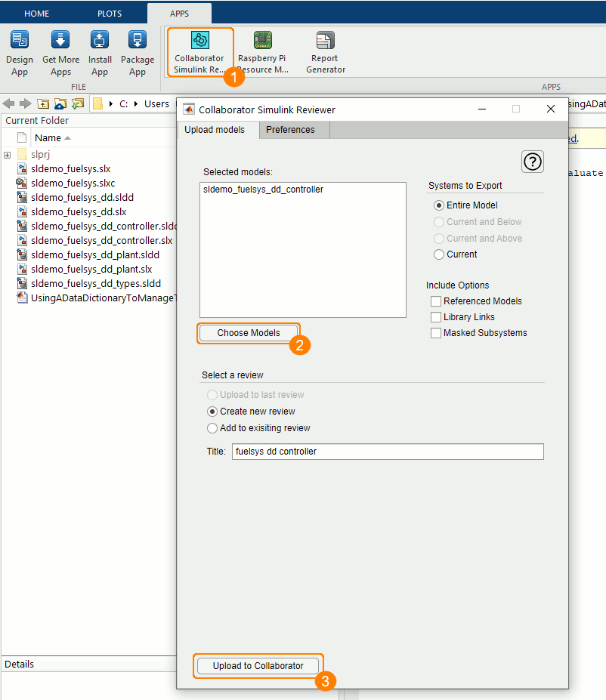Click the up one folder level icon
This screenshot has height=700, width=606.
44,103
